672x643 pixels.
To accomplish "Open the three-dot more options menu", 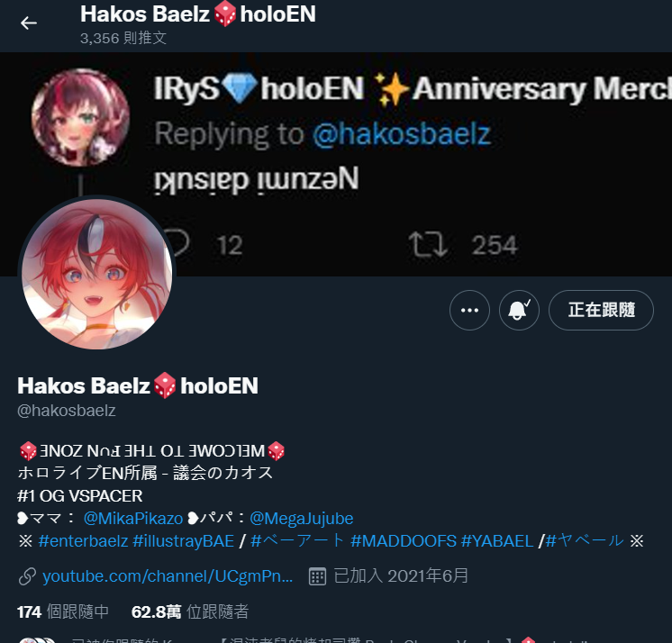I will 469,310.
